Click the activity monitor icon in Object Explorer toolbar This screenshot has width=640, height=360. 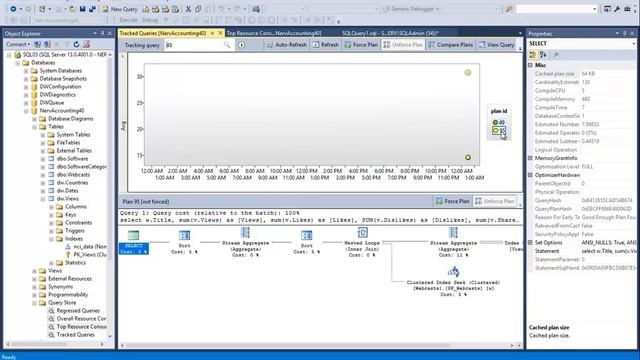pyautogui.click(x=87, y=44)
